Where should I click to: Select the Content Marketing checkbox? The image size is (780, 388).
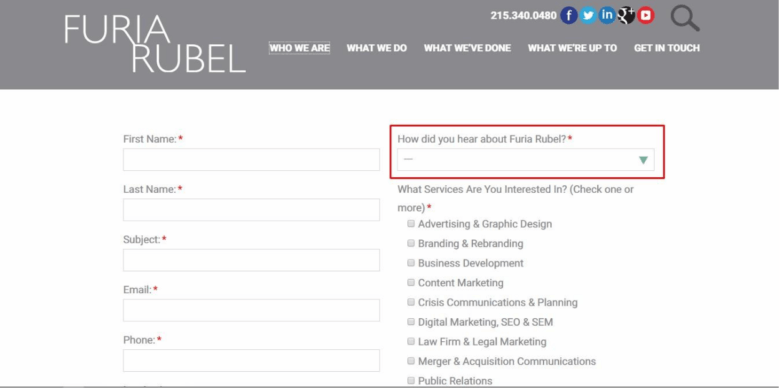click(x=411, y=283)
